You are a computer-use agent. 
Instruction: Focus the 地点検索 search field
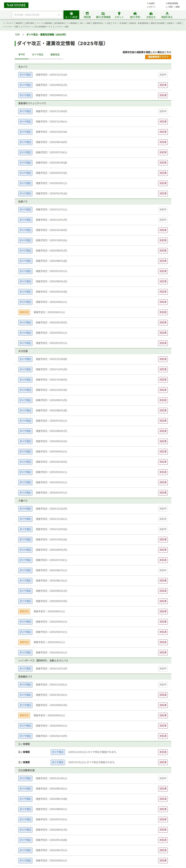(x=34, y=15)
